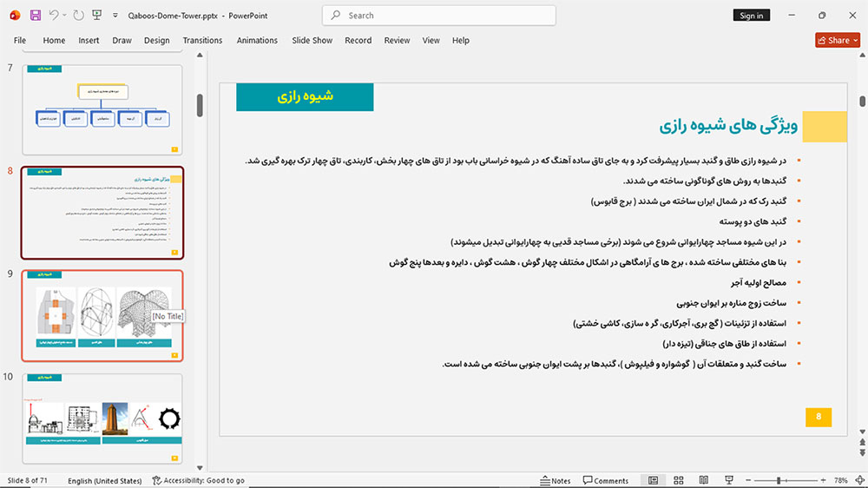This screenshot has height=488, width=868.
Task: Start Slide Show view from the status bar
Action: 729,480
